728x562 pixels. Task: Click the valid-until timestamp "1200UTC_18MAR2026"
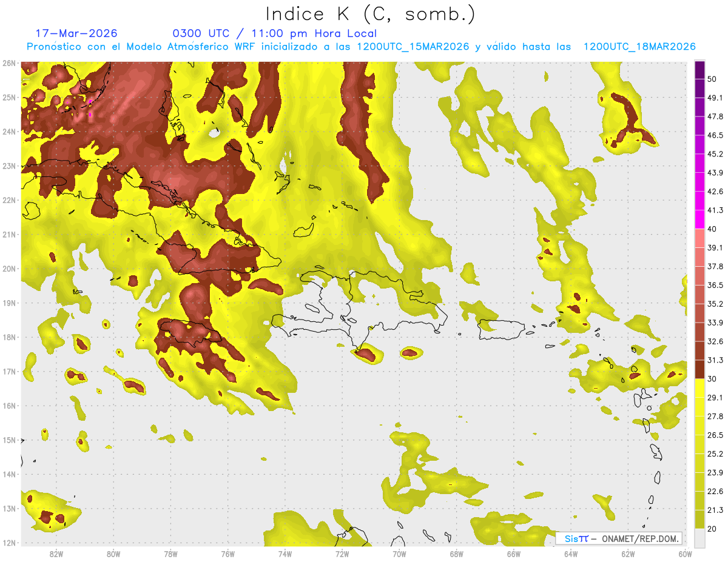click(x=639, y=47)
